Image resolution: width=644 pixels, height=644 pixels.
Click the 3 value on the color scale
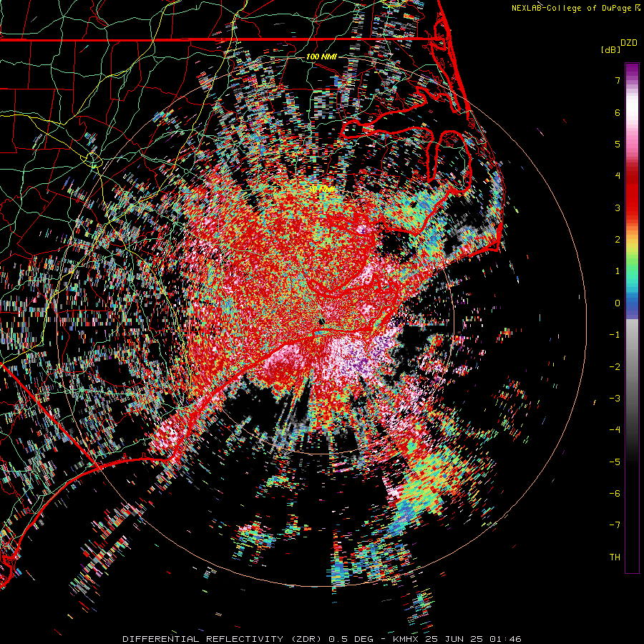click(618, 208)
